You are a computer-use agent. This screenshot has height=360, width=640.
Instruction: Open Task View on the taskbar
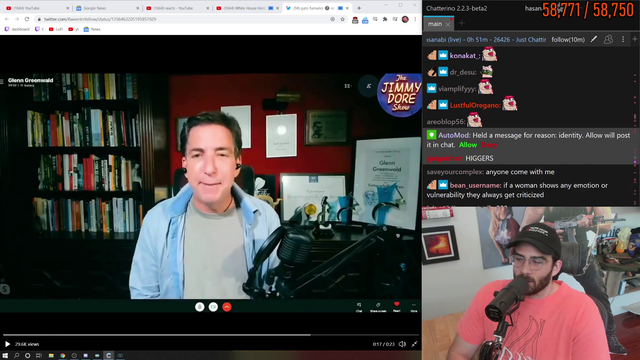pyautogui.click(x=39, y=356)
